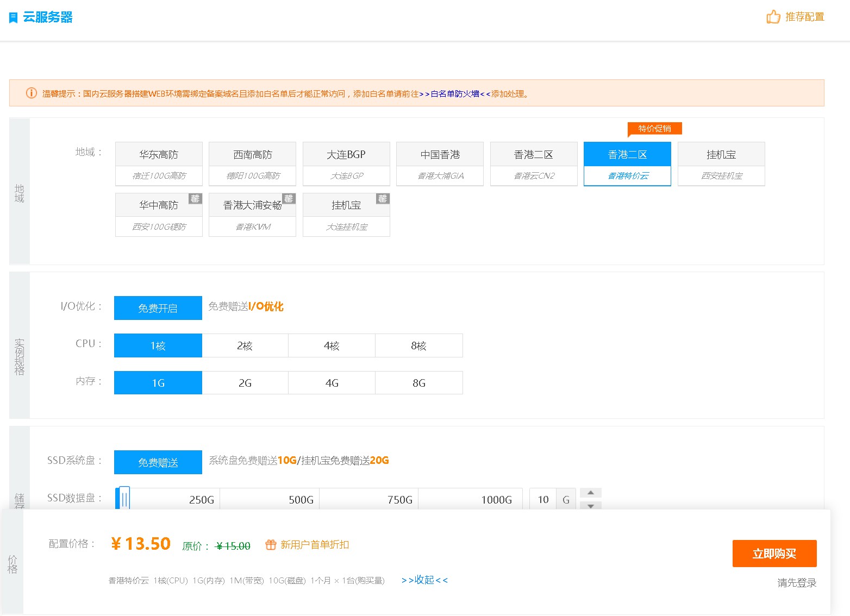Click the info icon in the warning banner

(x=32, y=93)
